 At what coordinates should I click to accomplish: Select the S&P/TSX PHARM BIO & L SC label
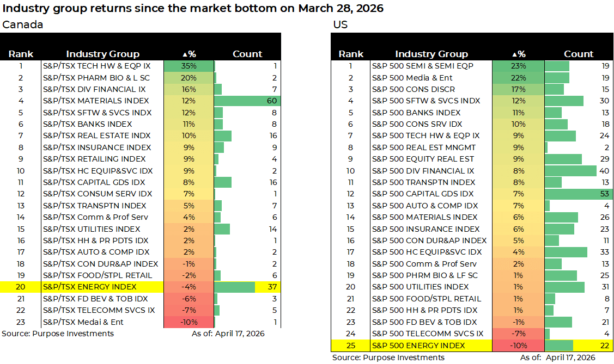click(x=96, y=78)
